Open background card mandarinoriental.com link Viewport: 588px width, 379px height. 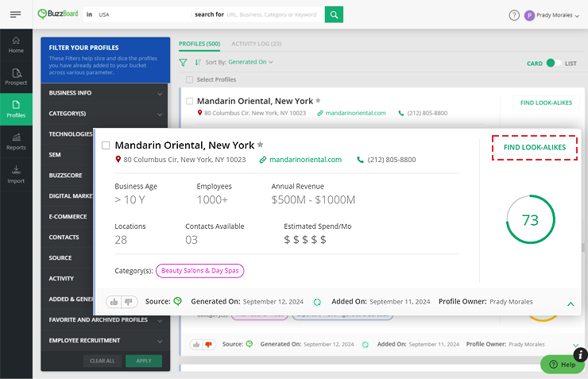pyautogui.click(x=355, y=113)
